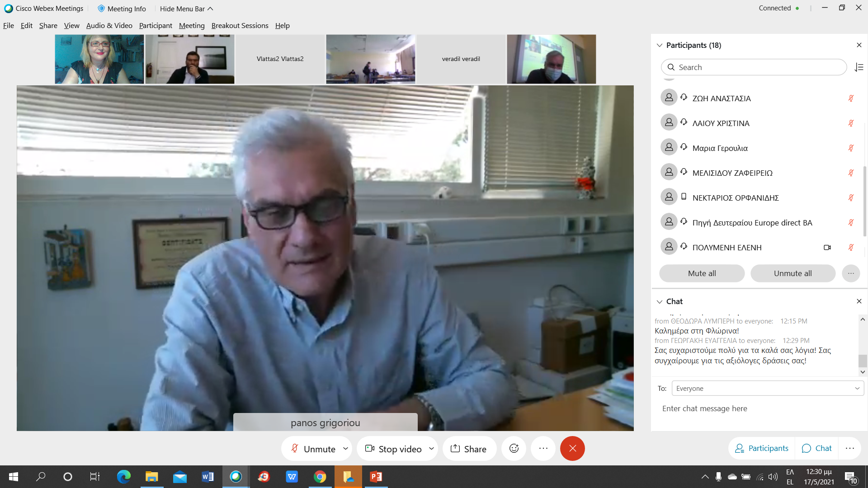Stop video camera
868x488 pixels.
[x=393, y=449]
